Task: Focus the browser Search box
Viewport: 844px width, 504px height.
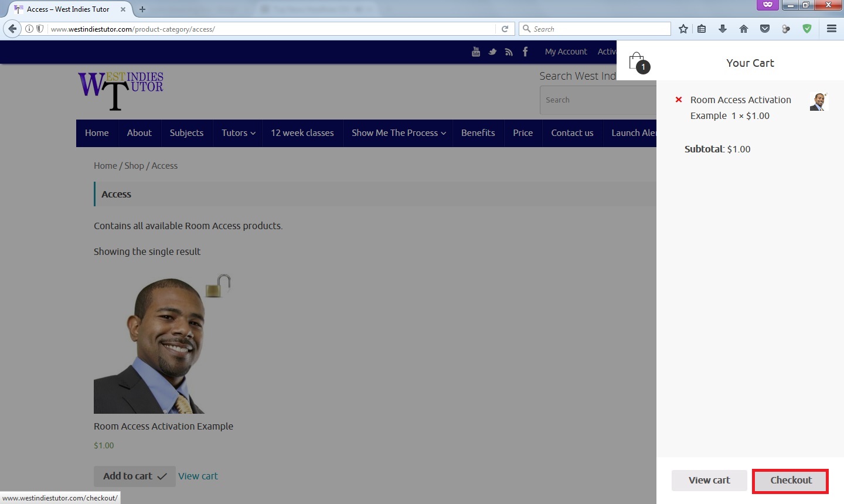Action: 595,29
